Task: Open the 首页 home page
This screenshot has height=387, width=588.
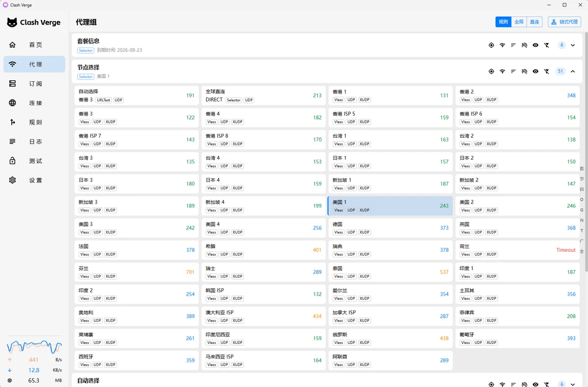Action: [34, 45]
